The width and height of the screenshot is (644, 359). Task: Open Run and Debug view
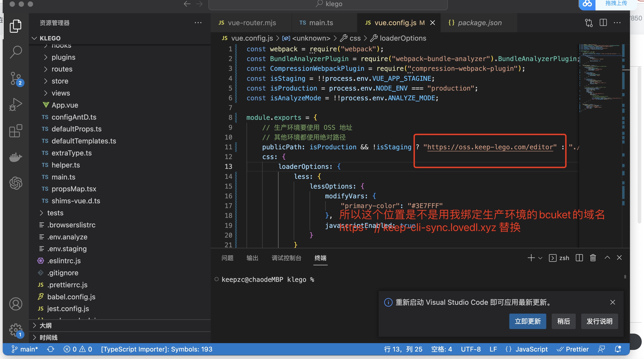pyautogui.click(x=15, y=104)
